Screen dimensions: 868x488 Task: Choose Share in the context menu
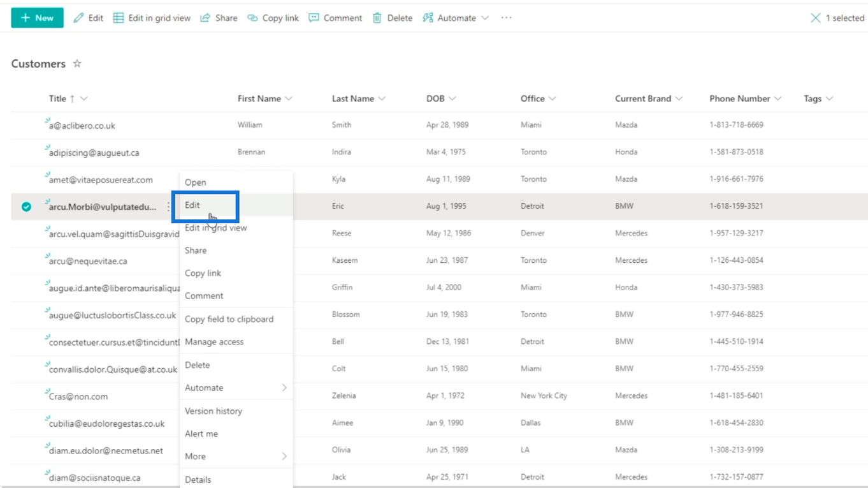[x=236, y=251]
